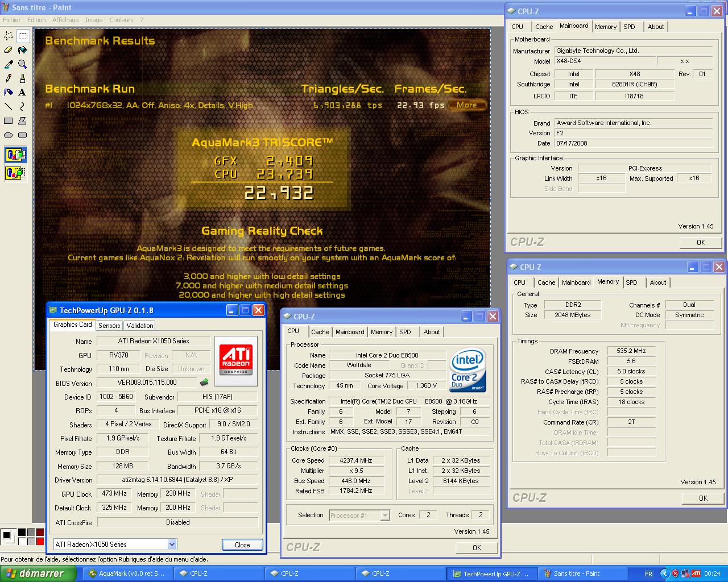
Task: Click the BIOS Version field in GPU-Z
Action: click(147, 383)
